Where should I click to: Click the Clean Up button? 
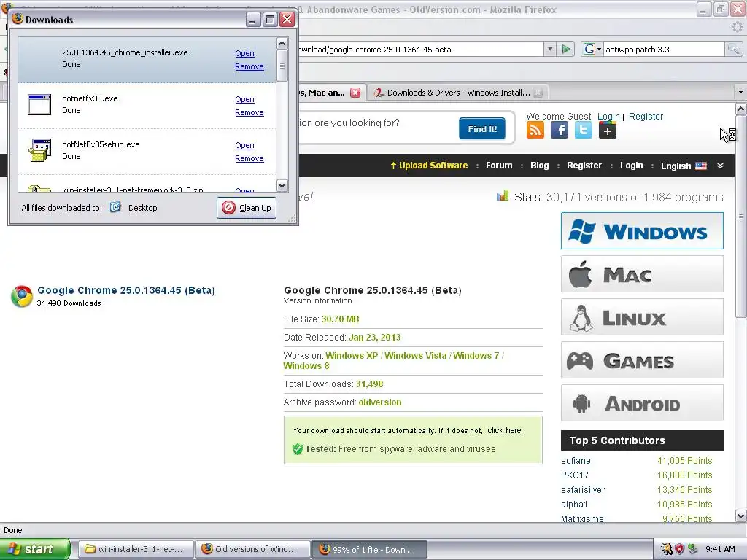(247, 208)
